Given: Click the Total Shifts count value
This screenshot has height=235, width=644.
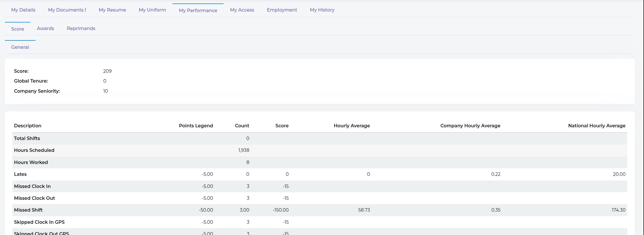Looking at the screenshot, I should [x=248, y=138].
